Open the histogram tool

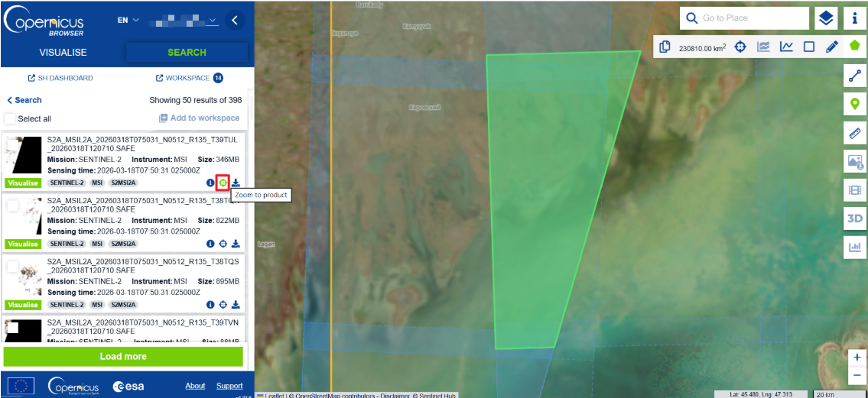click(x=854, y=247)
